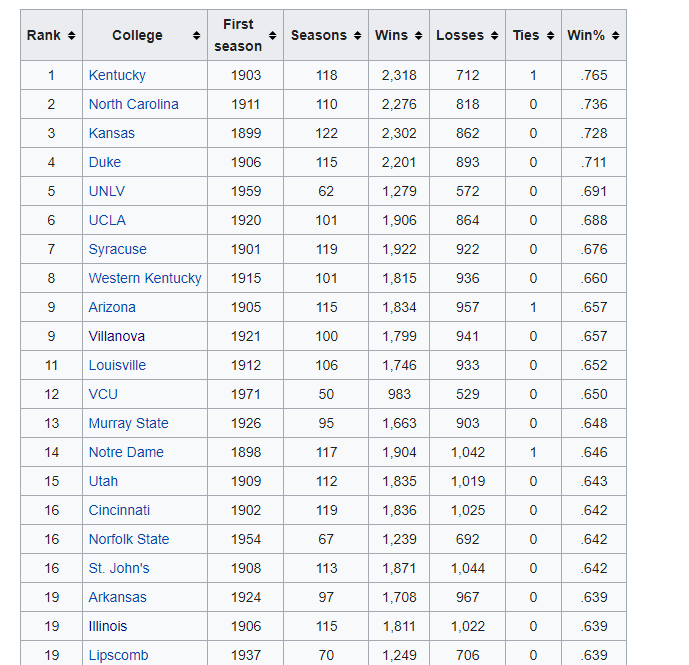Select Villanova's wins value 1,799
The width and height of the screenshot is (689, 665).
tap(399, 336)
